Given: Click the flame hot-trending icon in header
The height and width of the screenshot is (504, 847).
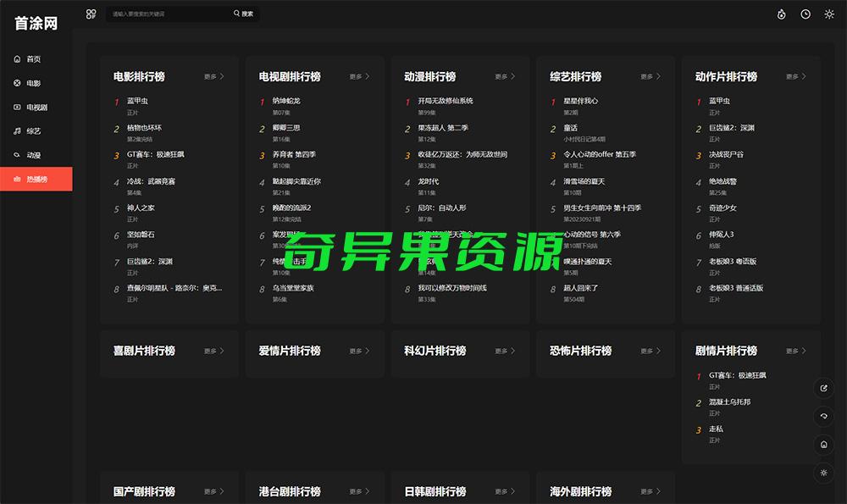Looking at the screenshot, I should [x=781, y=14].
